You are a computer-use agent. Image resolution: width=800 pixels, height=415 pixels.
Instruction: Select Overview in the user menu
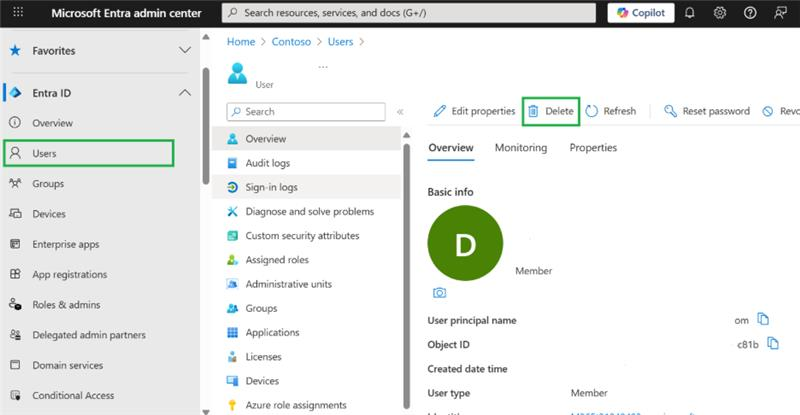(306, 139)
